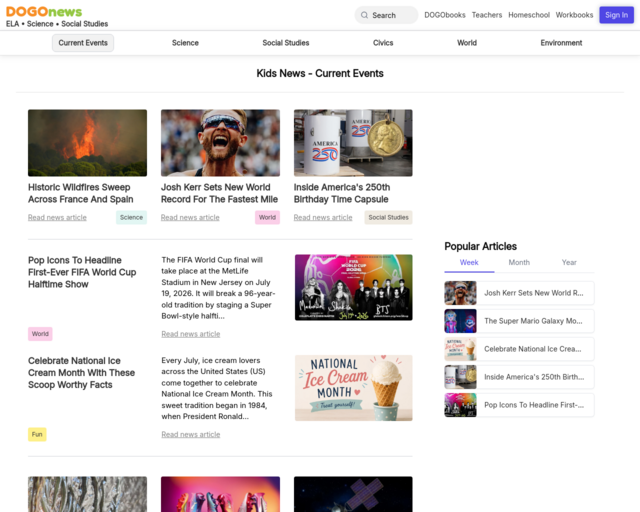The image size is (640, 512).
Task: Open headline Josh Kerr Sets New World Record
Action: click(219, 193)
